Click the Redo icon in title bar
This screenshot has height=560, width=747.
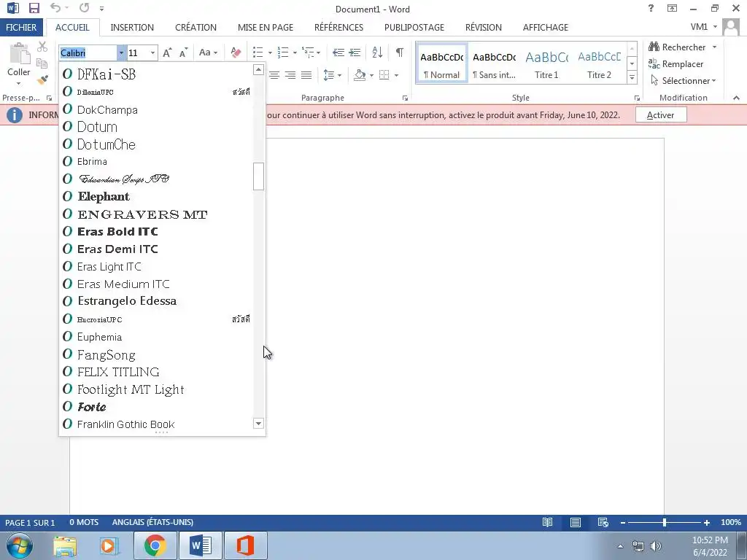[85, 8]
